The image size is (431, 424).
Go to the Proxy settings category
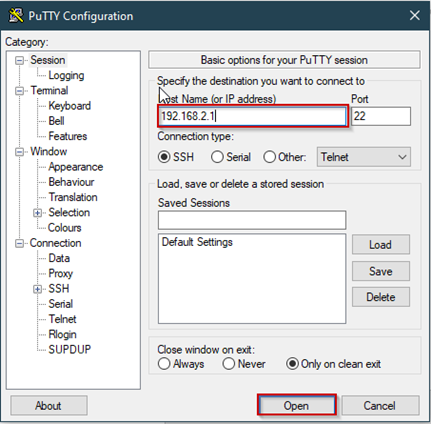[x=60, y=273]
